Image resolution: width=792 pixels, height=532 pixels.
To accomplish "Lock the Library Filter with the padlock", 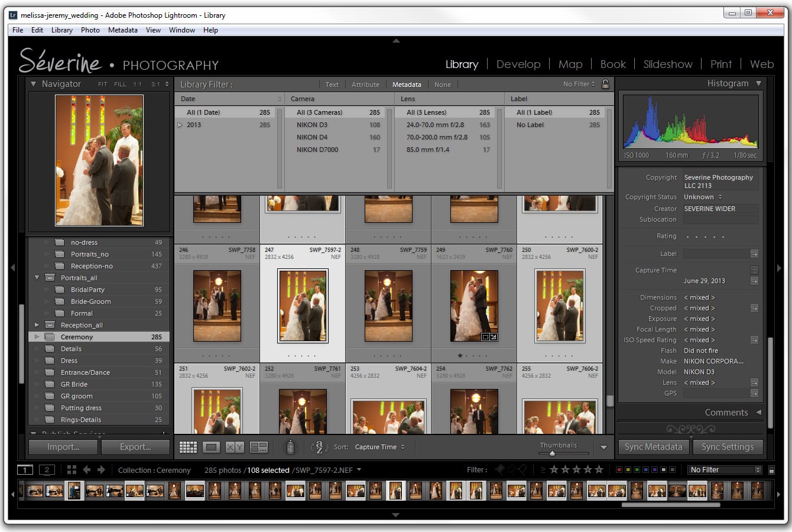I will point(605,84).
